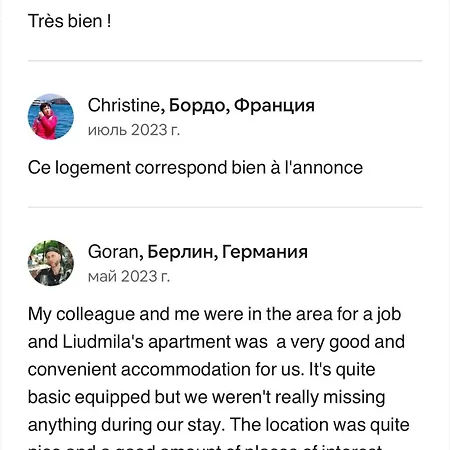Click the review text Très bien !
450x450 pixels.
tap(69, 21)
